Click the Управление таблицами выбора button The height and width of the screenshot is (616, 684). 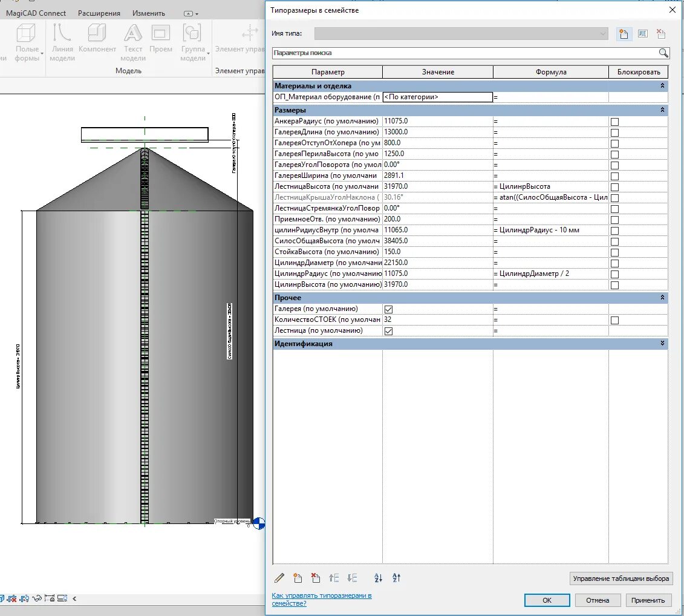click(620, 578)
